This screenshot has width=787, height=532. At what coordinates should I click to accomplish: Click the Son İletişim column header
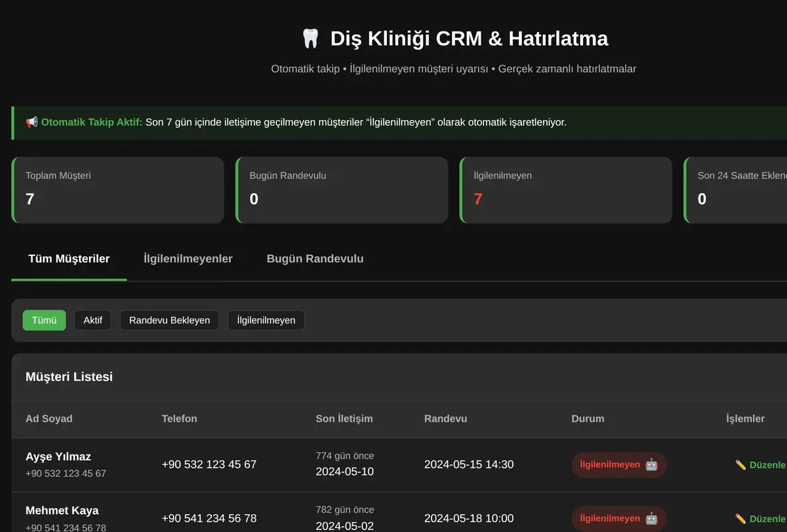click(344, 419)
